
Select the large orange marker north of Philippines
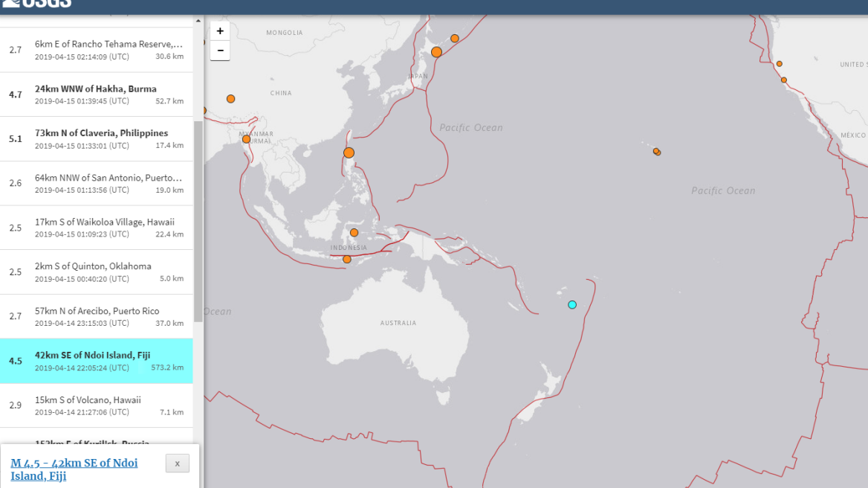click(349, 152)
